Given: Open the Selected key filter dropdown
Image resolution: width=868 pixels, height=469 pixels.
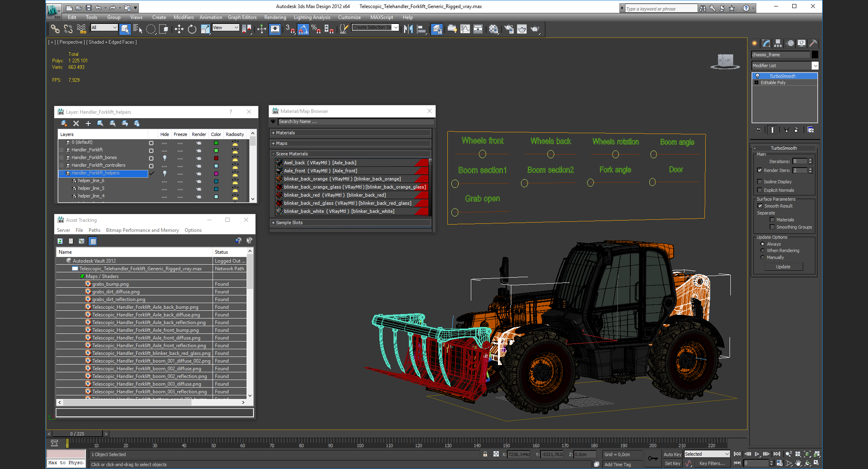Looking at the screenshot, I should coord(706,454).
